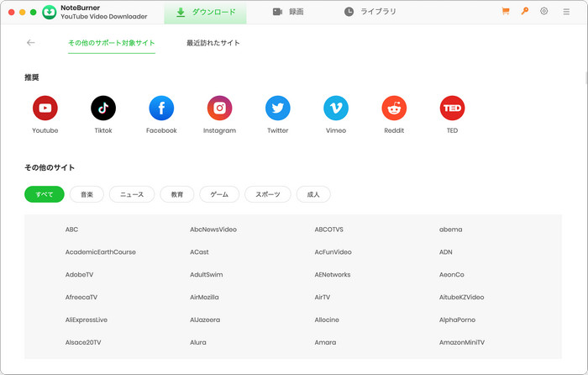Open the AcademicEarthCourse link
This screenshot has height=375, width=588.
[101, 252]
